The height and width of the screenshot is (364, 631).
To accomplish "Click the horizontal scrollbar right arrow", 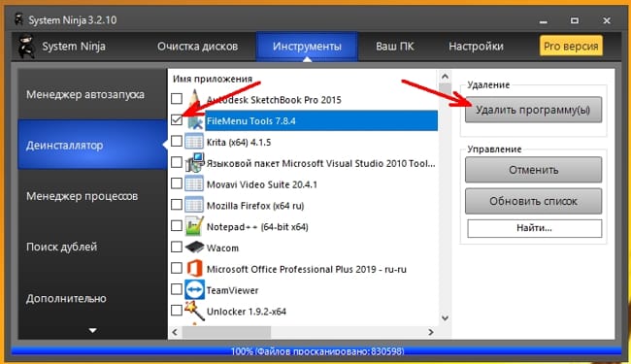I will coord(431,332).
